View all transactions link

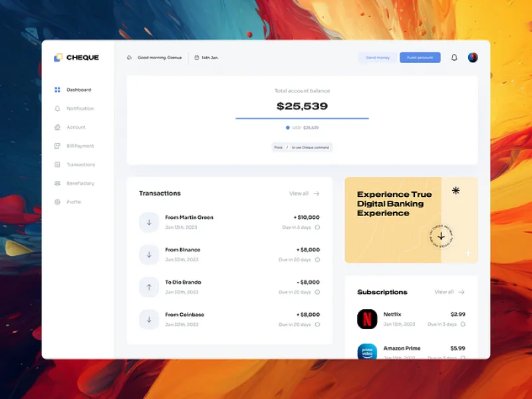tap(299, 194)
